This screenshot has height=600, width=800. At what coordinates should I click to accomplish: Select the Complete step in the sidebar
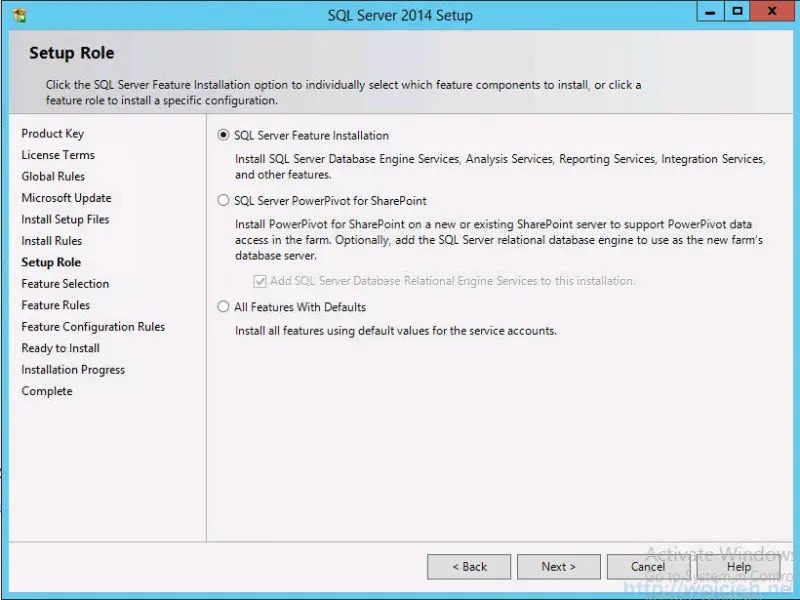(46, 390)
